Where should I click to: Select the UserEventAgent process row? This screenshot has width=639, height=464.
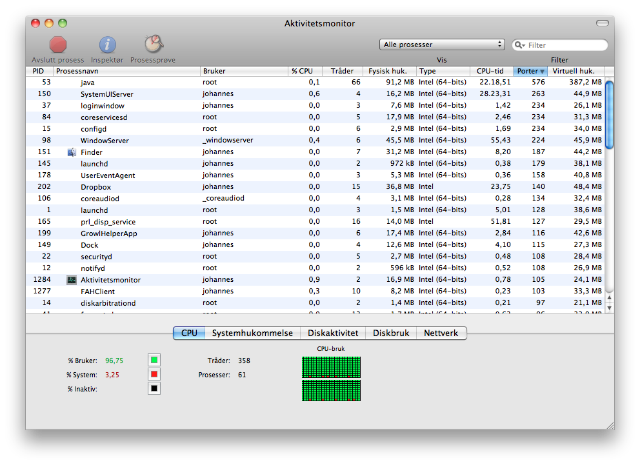316,175
